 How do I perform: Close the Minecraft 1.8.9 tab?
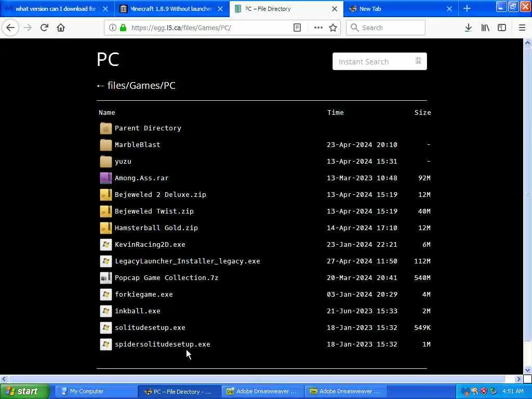click(220, 9)
